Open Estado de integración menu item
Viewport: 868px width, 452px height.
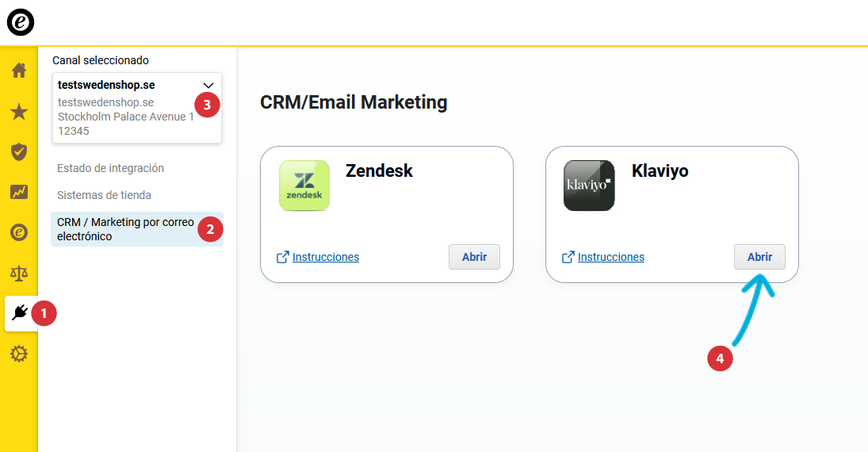click(110, 168)
